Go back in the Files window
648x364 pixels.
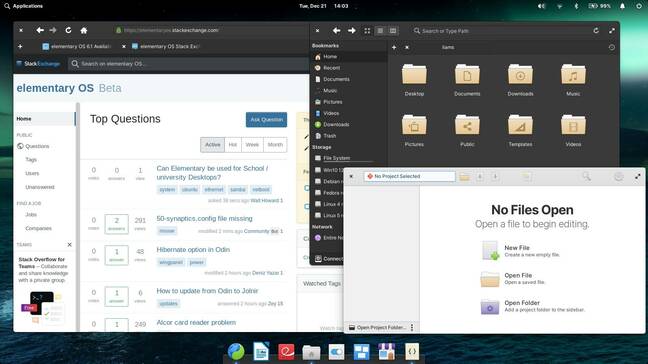(x=336, y=31)
